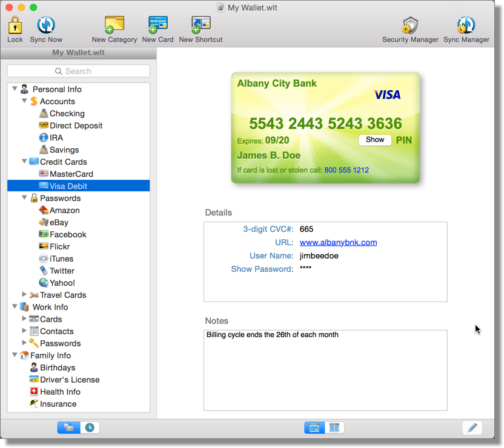Expand the Work Info Cards folder
This screenshot has width=504, height=448.
[x=24, y=318]
